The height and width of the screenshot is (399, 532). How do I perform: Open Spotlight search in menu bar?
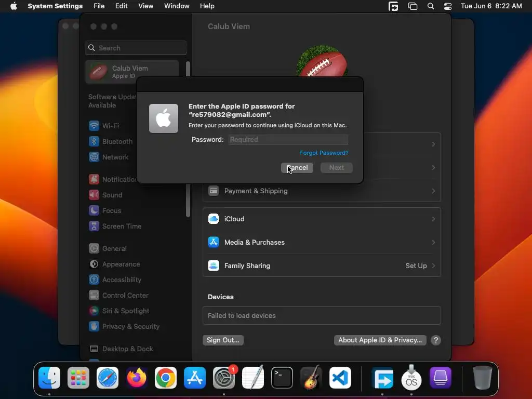431,6
